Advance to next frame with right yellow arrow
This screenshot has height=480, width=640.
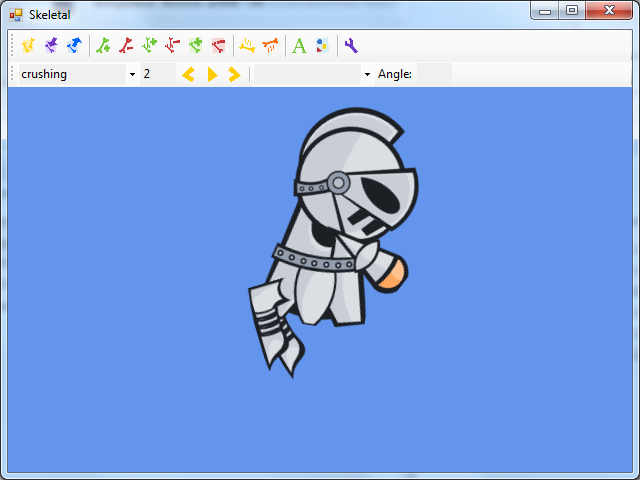pos(234,74)
